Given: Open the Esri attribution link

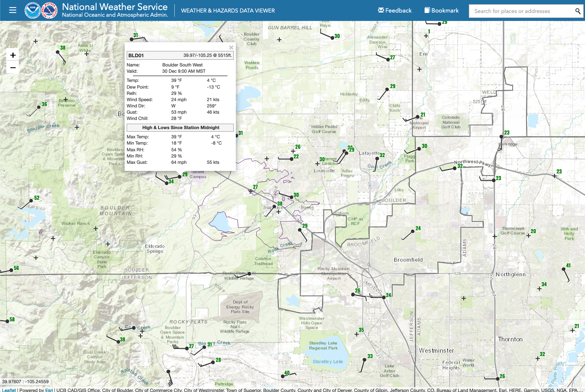Looking at the screenshot, I should 49,390.
